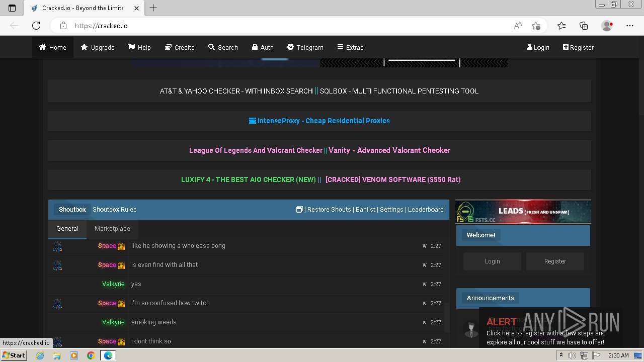Click Valkyrie's name on 'smoking weeds' message
The height and width of the screenshot is (362, 644).
(113, 322)
